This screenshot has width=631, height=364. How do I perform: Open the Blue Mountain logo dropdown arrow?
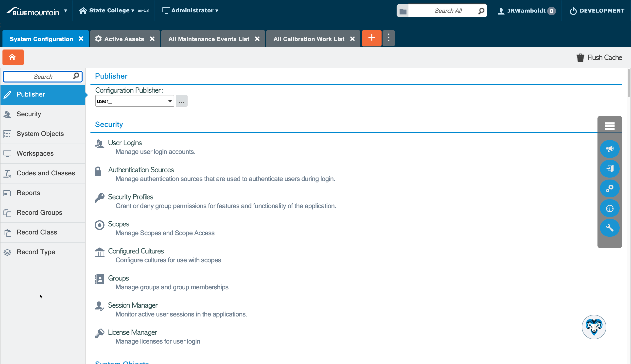click(66, 11)
